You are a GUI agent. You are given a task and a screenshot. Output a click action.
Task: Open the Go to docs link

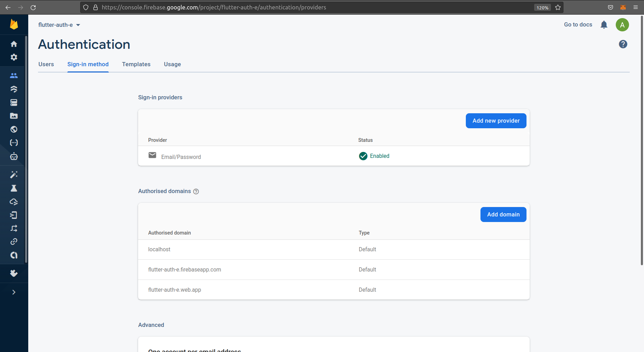pos(578,24)
